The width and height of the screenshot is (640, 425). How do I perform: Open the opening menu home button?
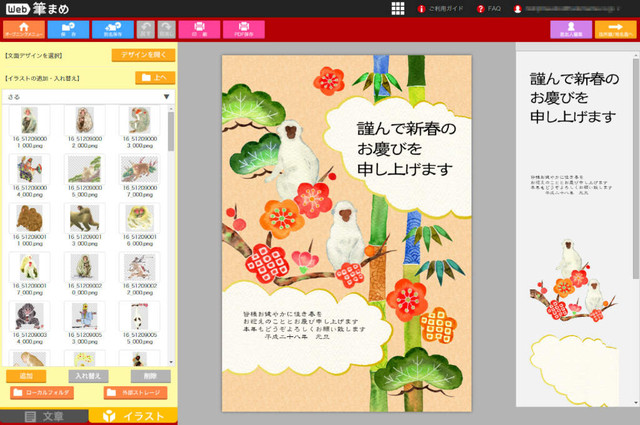(24, 29)
